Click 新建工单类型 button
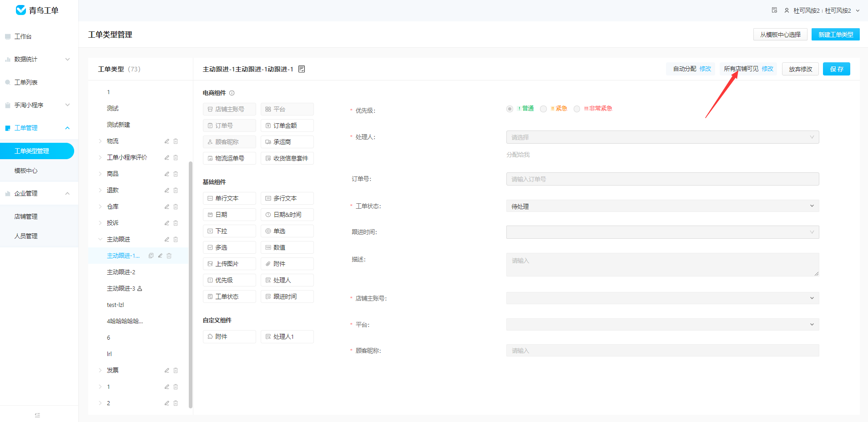Screen dimensions: 868x422 click(836, 35)
